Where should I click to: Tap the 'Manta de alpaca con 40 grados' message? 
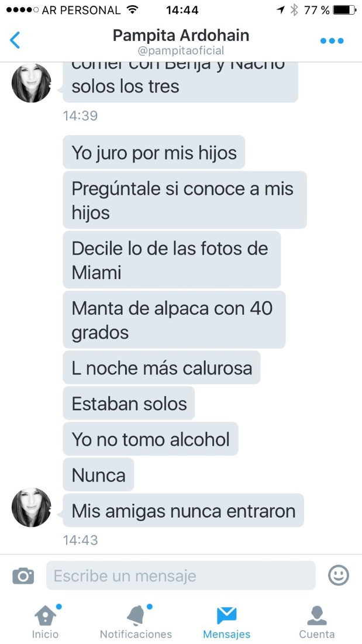(x=174, y=320)
